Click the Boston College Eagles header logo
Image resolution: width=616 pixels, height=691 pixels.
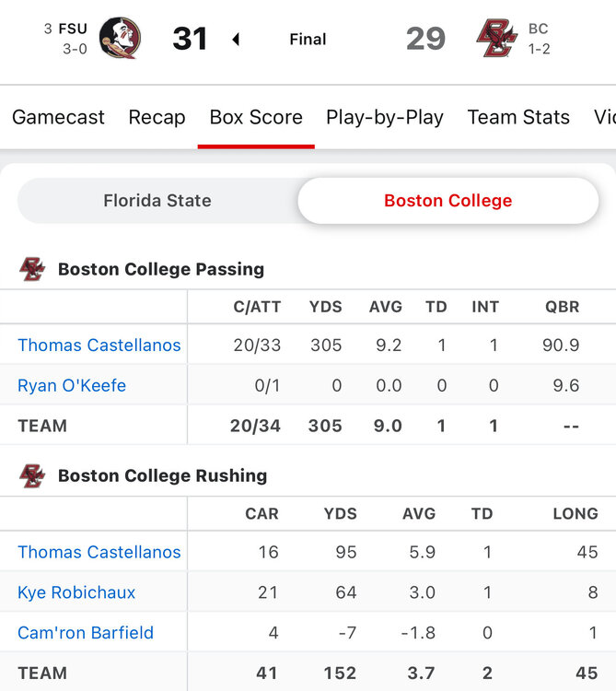point(497,39)
